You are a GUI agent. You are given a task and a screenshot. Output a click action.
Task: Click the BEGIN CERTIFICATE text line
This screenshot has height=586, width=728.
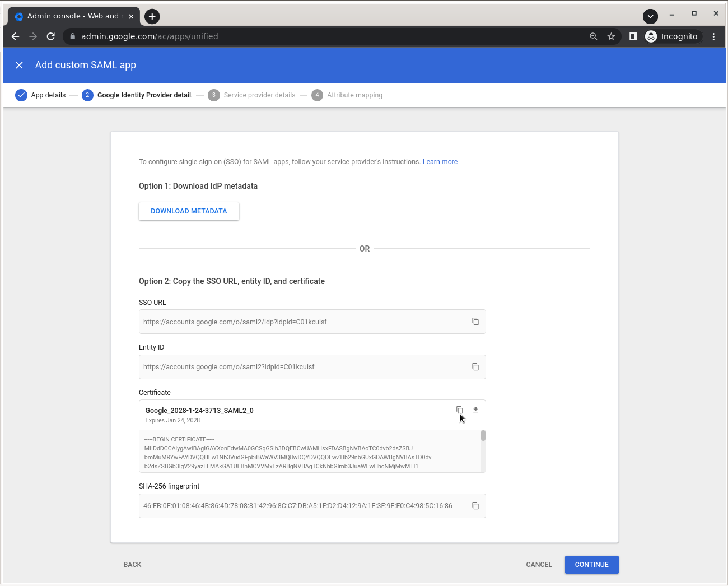(x=179, y=439)
